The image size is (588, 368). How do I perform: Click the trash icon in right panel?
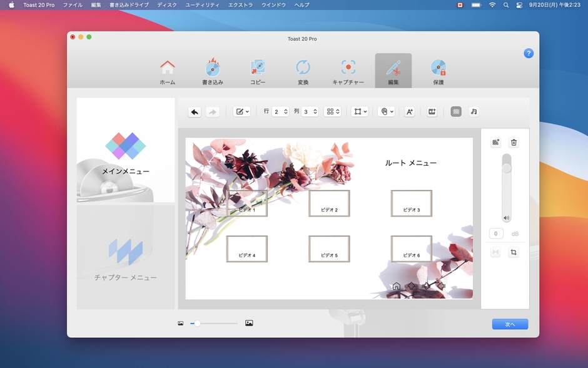(x=514, y=143)
